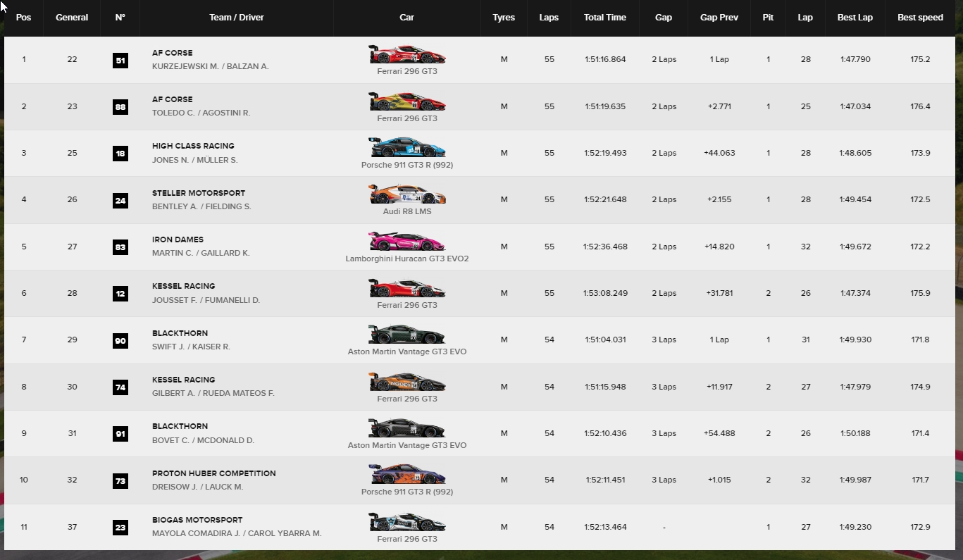Viewport: 963px width, 560px height.
Task: Select Biogas Motorsport Ferrari image
Action: pyautogui.click(x=407, y=522)
